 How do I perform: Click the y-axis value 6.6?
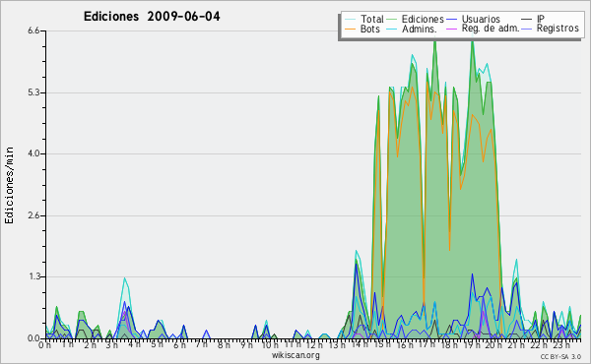(x=33, y=30)
